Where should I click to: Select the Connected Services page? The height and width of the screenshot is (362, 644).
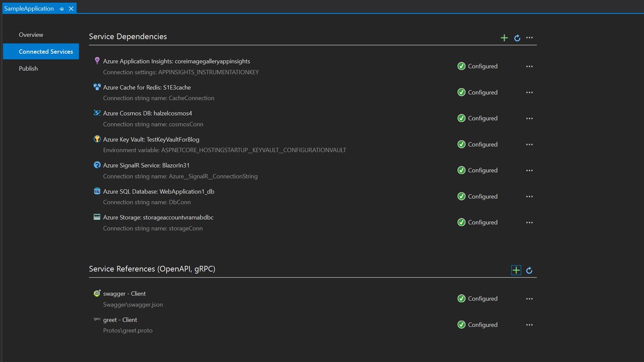pyautogui.click(x=41, y=51)
